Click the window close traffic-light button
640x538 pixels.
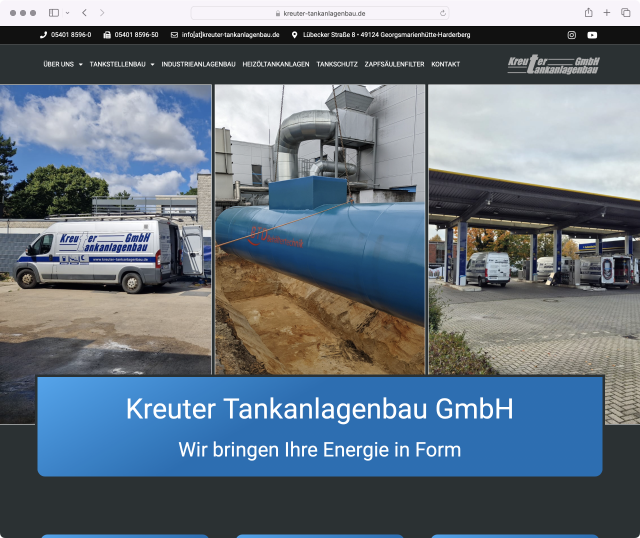13,13
